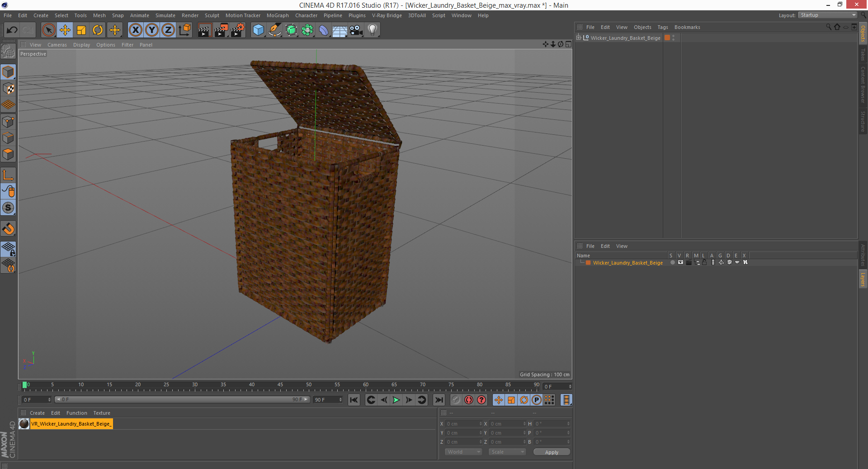The image size is (868, 469).
Task: Expand Wicker_Laundry_Basket_Beige in Object Manager
Action: 578,38
